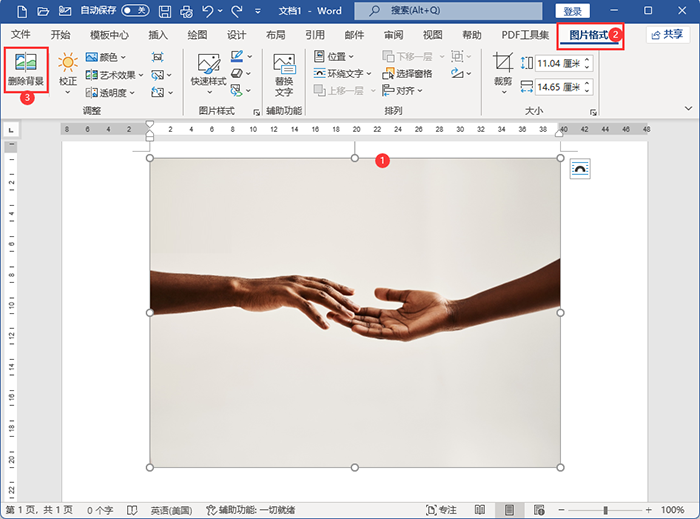Screen dimensions: 700x519
Task: Enable 专注 focus mode in status bar
Action: coord(441,510)
